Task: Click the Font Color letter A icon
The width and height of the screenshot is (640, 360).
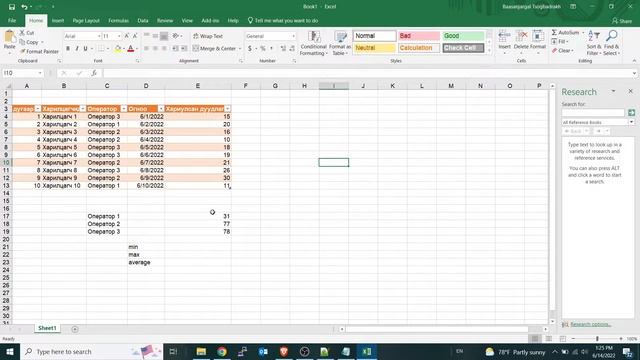Action: (131, 49)
